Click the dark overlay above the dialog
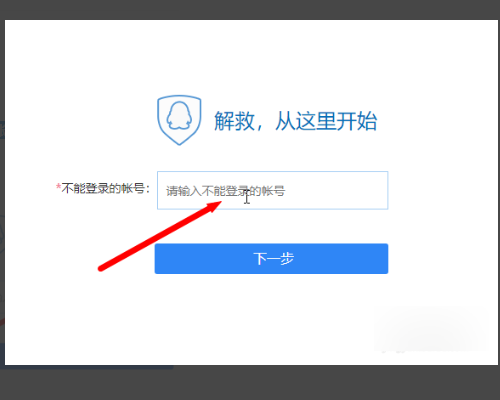 (250, 9)
